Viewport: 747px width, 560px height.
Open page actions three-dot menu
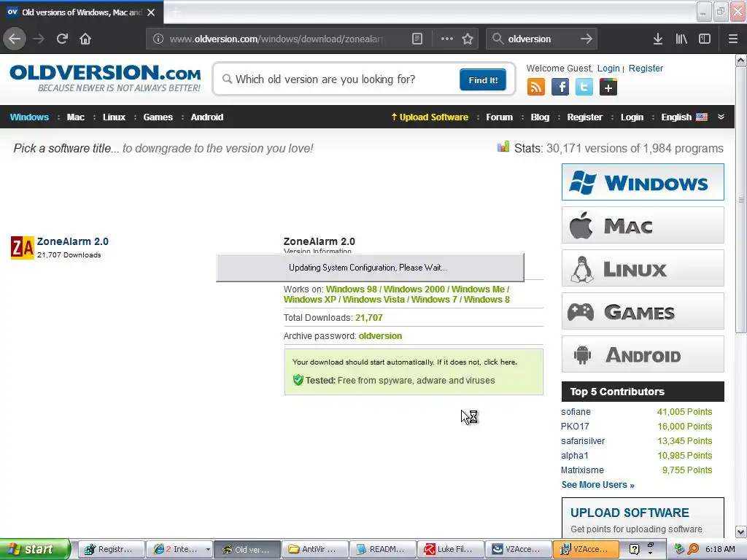447,39
